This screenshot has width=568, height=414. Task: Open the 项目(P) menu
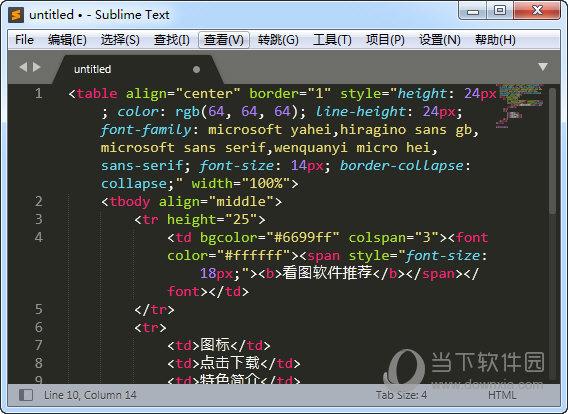click(x=385, y=39)
